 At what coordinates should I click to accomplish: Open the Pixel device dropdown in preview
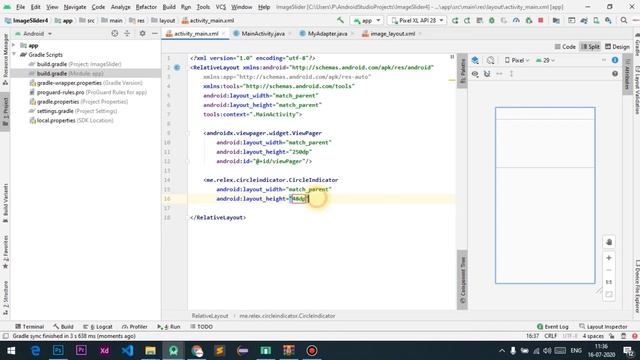(x=517, y=60)
